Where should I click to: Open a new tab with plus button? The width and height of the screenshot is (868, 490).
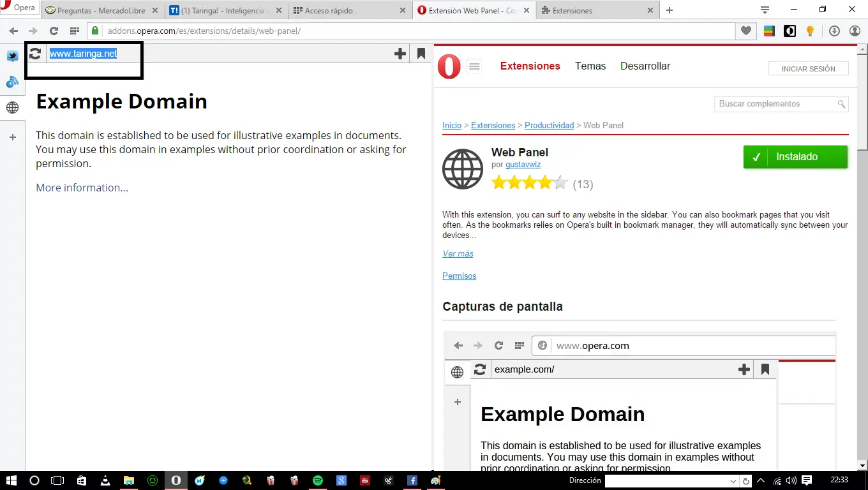[x=670, y=10]
